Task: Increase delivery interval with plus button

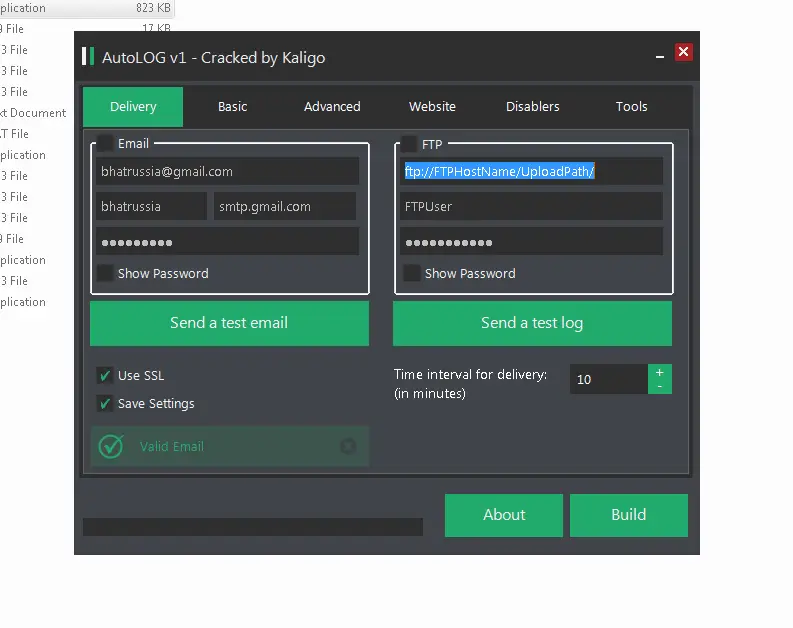Action: pos(660,373)
